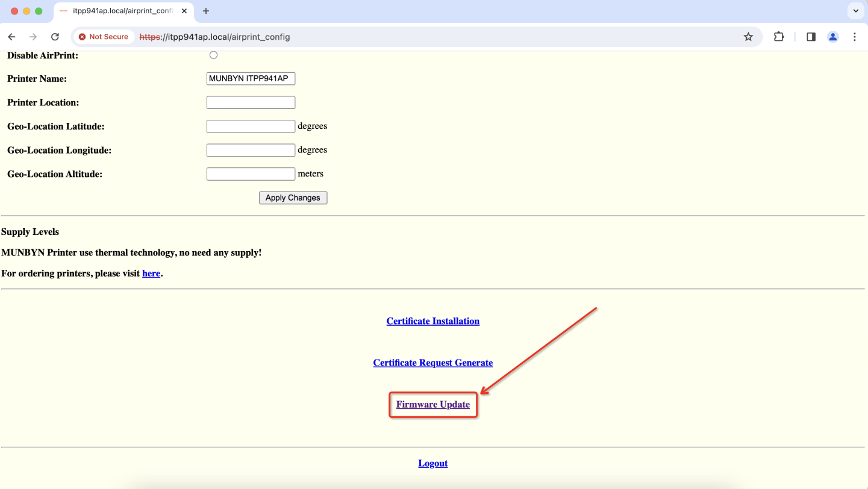Click the Not Secure warning badge
This screenshot has width=868, height=489.
104,37
